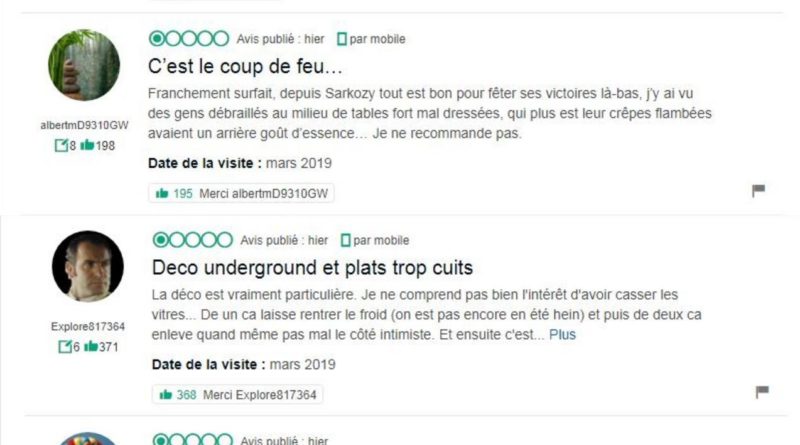Click albertmD9310GW's helpful votes thumbs-up icon

pos(88,146)
